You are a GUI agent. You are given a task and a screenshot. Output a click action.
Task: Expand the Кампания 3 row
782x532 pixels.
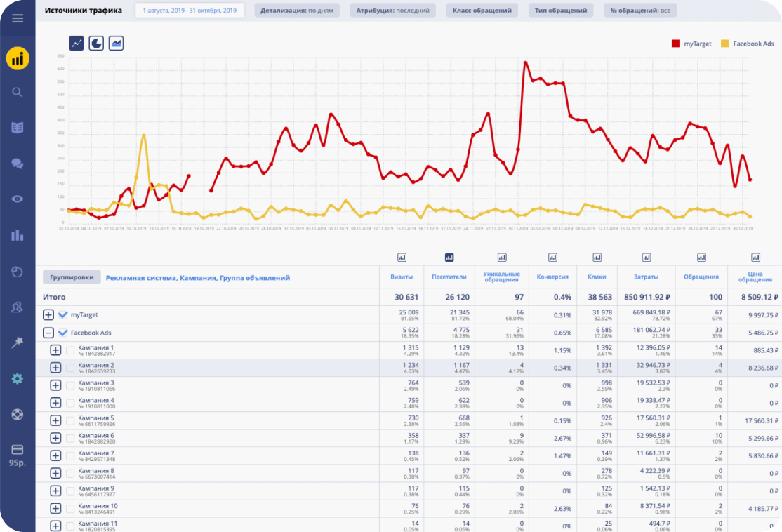[55, 385]
